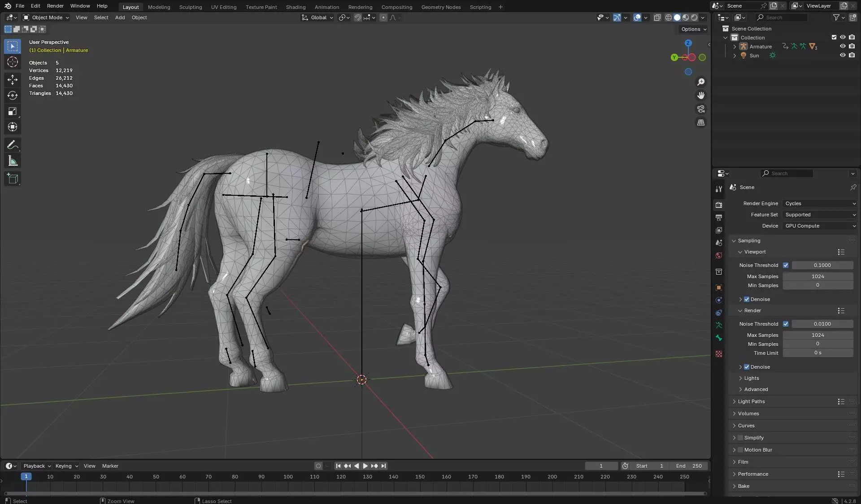Expand the Light Paths panel

click(752, 401)
